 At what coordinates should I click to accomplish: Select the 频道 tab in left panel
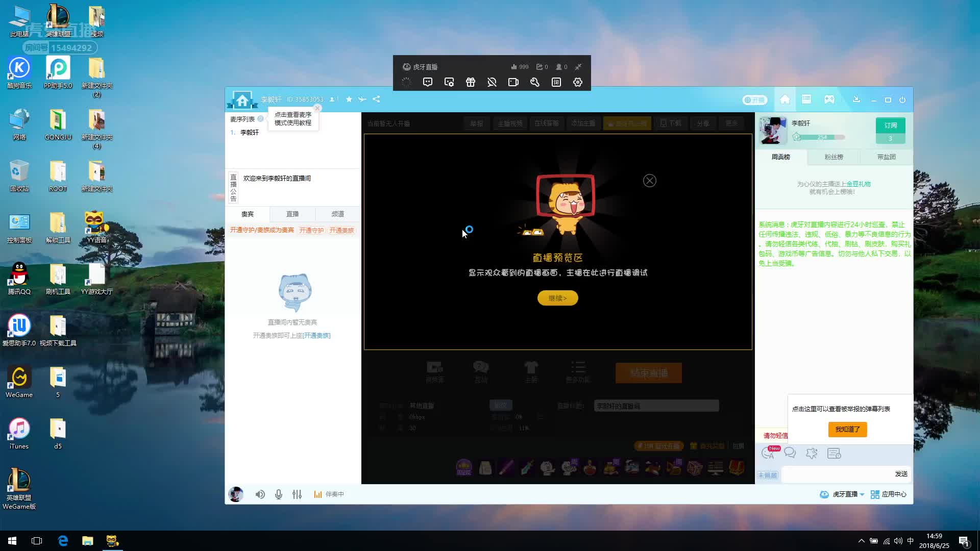337,214
